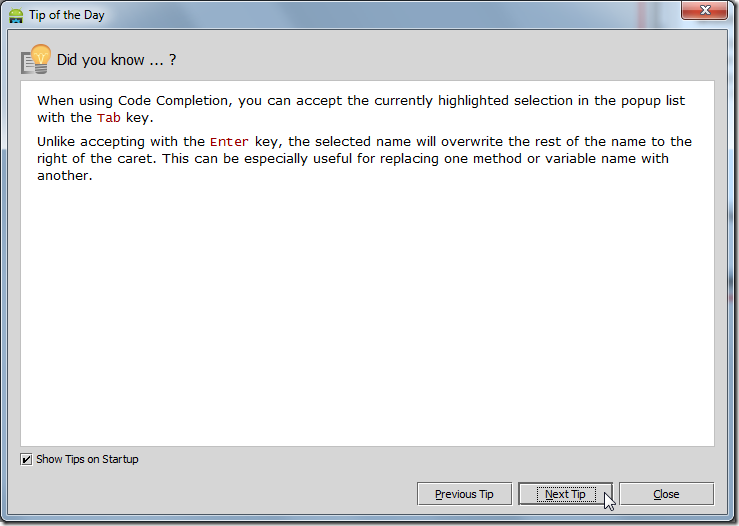Go back with the Previous Tip button
The width and height of the screenshot is (739, 526).
[464, 494]
